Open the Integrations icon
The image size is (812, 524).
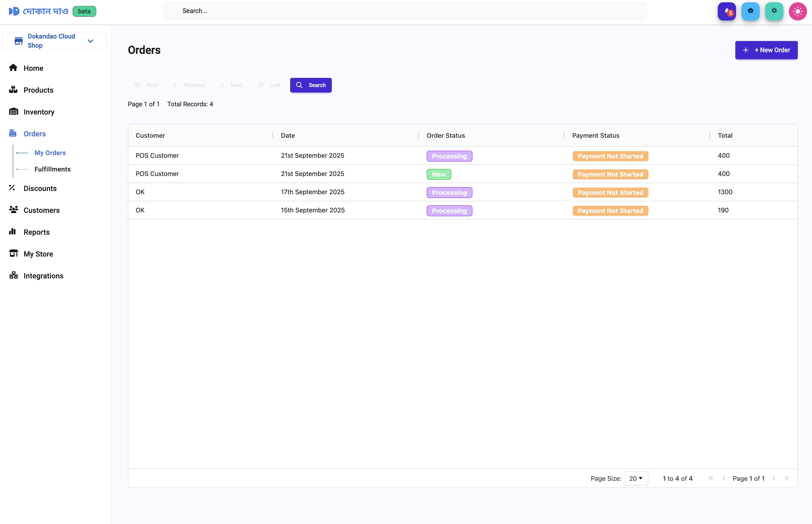13,275
